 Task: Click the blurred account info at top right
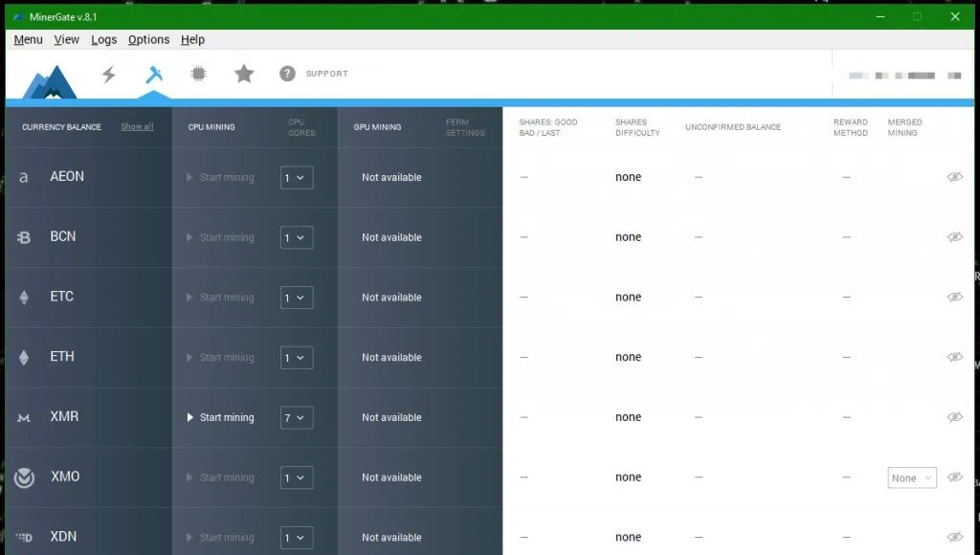click(x=904, y=76)
